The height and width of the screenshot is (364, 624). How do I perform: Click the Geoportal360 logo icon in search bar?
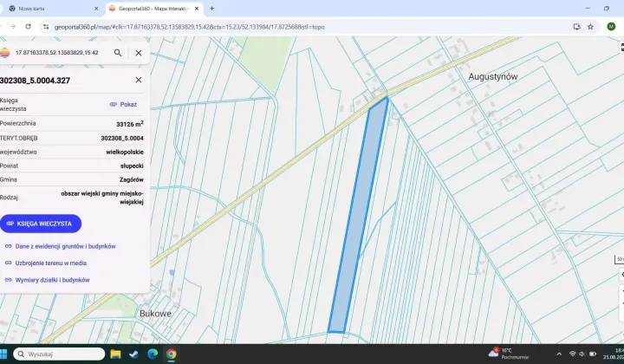pos(4,53)
